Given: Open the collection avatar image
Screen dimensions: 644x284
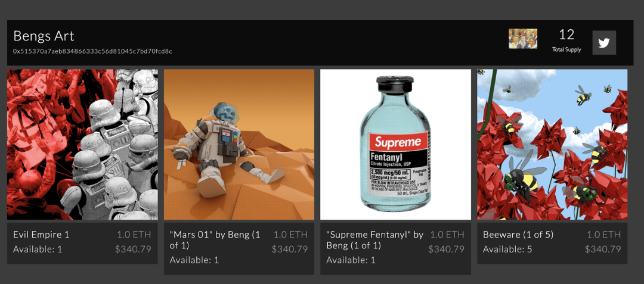Looking at the screenshot, I should pyautogui.click(x=522, y=39).
